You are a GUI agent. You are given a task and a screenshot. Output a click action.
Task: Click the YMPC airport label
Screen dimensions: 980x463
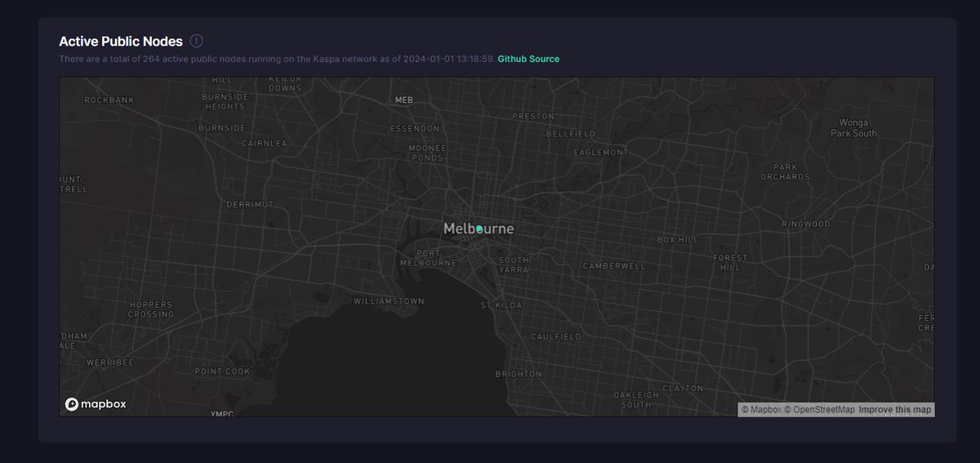[x=221, y=414]
